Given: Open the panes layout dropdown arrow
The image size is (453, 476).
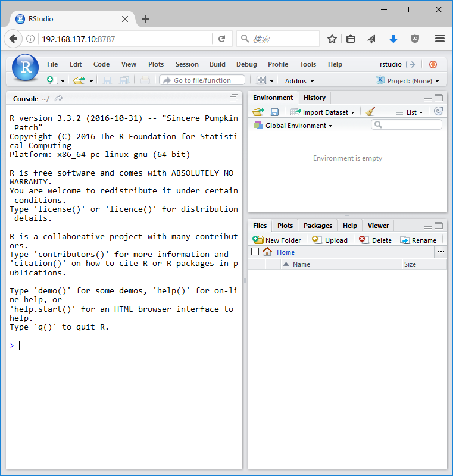Looking at the screenshot, I should click(x=271, y=81).
